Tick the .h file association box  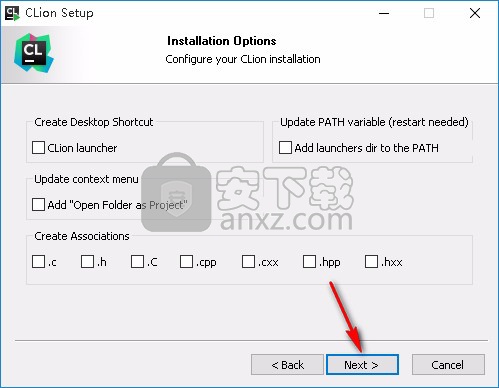pos(87,262)
